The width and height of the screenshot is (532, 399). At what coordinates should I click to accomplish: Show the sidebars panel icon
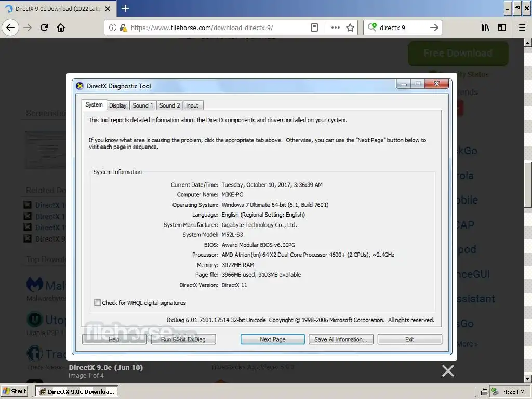502,28
